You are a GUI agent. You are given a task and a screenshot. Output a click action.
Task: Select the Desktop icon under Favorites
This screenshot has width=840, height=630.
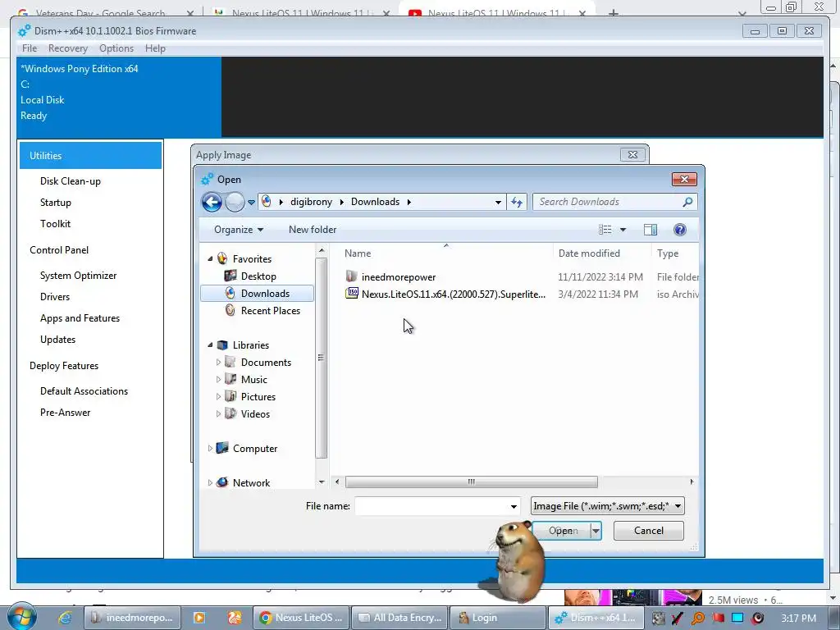coord(231,276)
